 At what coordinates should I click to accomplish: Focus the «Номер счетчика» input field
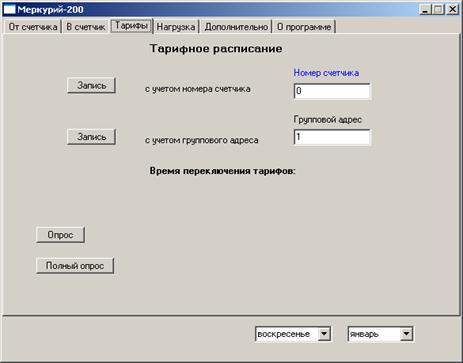coord(332,91)
